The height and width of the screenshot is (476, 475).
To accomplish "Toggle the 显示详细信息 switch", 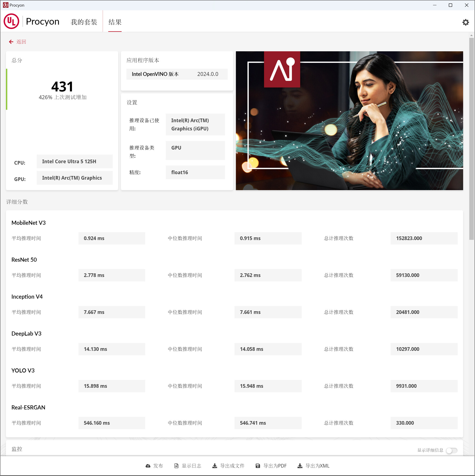I will tap(451, 450).
